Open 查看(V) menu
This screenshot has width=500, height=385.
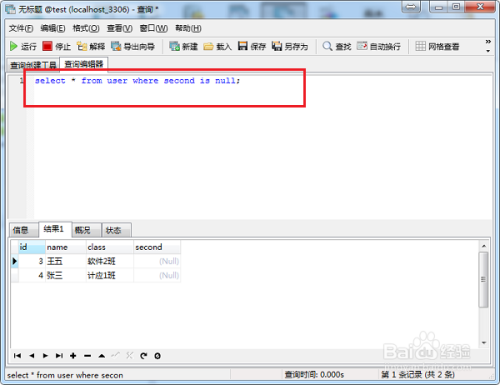pos(119,28)
